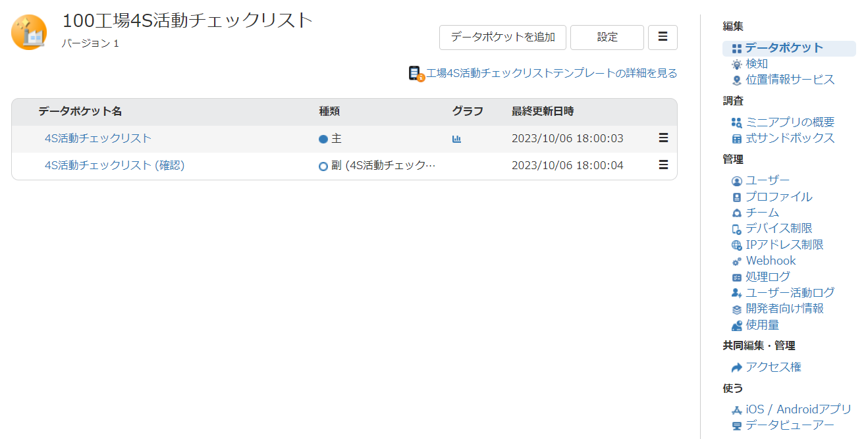Screen dimensions: 868x439
Task: Click the iOS / Androidアプリ store icon
Action: (737, 410)
